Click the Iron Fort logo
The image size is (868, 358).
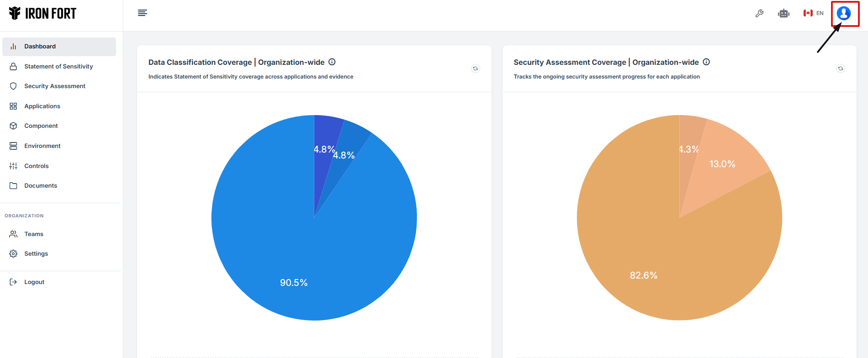tap(43, 14)
